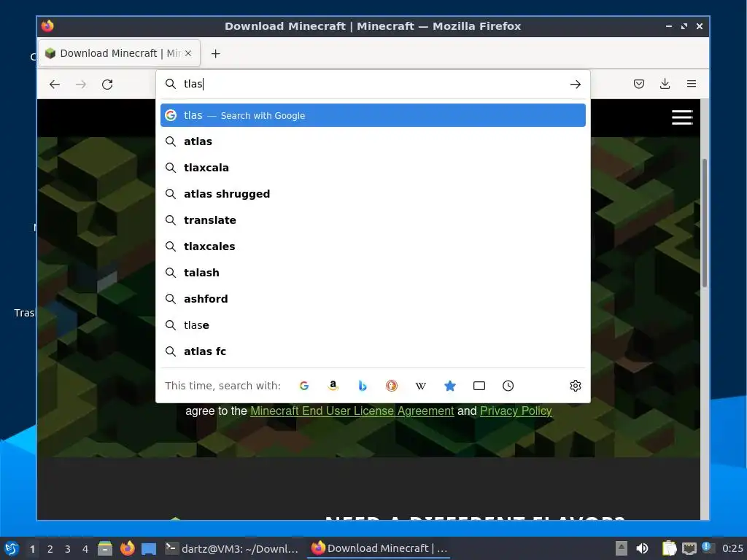Launch file manager from taskbar
747x560 pixels.
(105, 548)
